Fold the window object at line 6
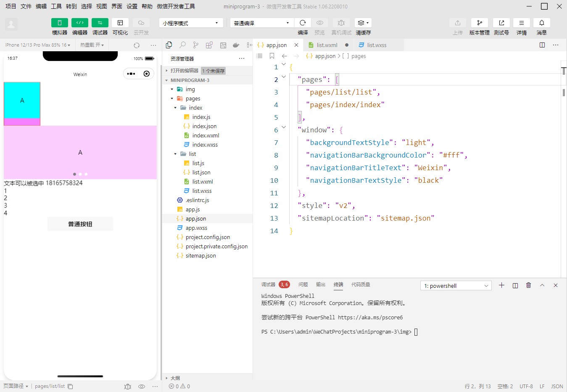 (284, 127)
